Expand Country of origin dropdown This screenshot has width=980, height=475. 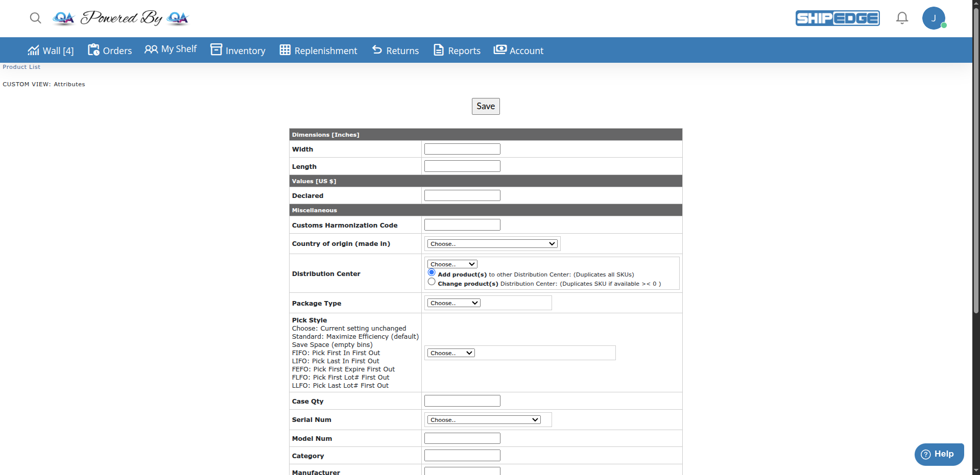point(492,244)
